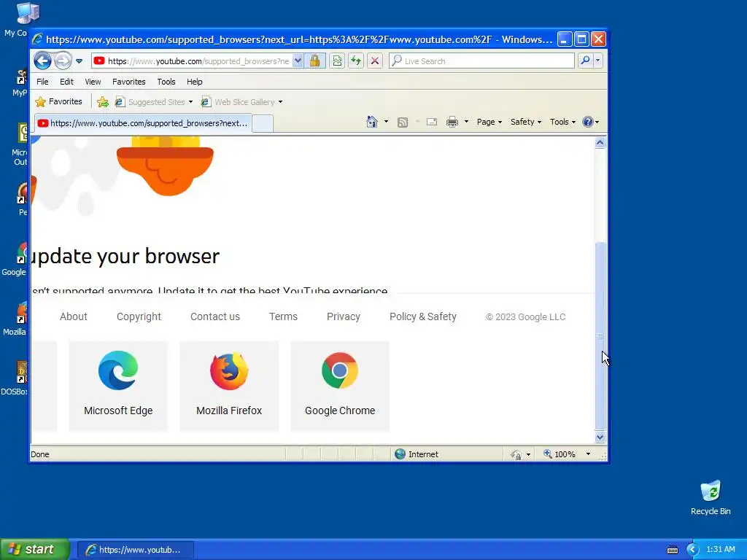
Task: Click the Contact us link
Action: click(215, 316)
